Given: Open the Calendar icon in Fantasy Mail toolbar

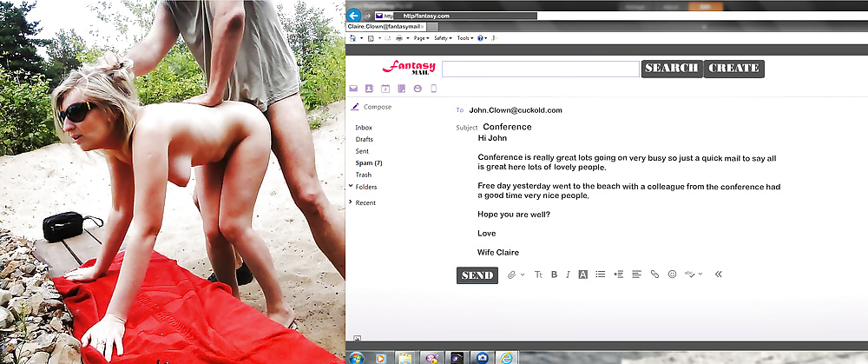Looking at the screenshot, I should (x=385, y=88).
